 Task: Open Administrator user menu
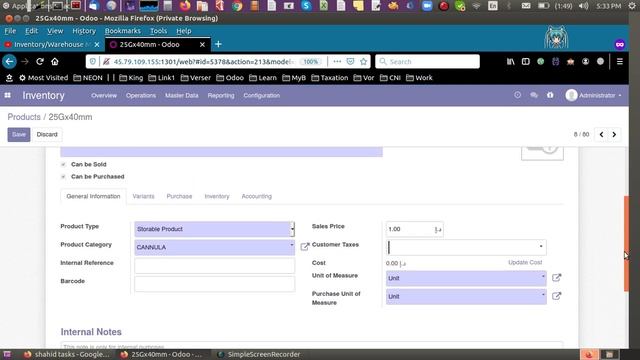[593, 95]
